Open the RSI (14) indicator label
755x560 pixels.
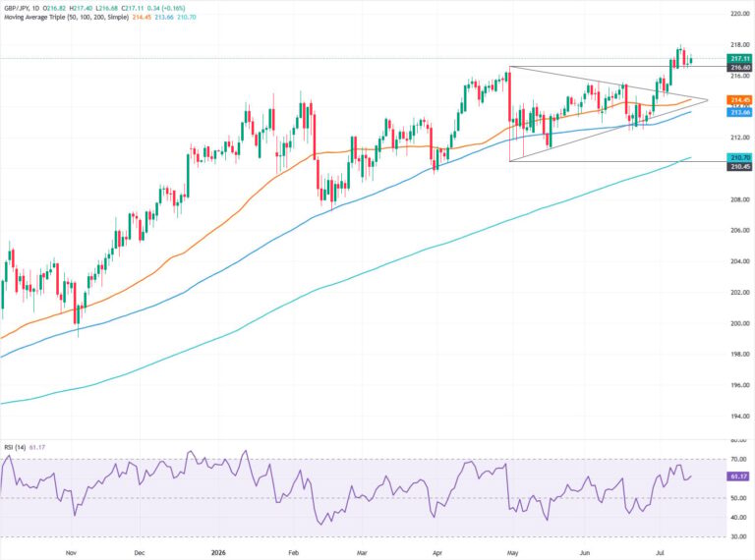(x=15, y=447)
